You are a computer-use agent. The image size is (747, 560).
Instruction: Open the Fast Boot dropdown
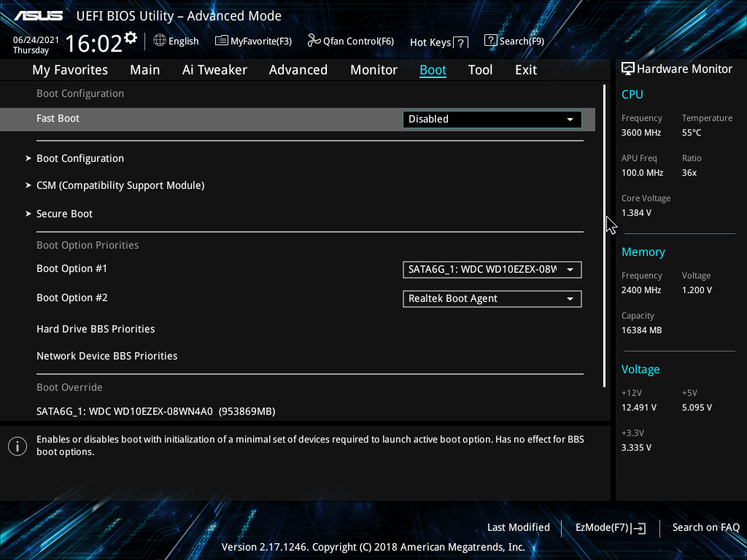point(492,119)
